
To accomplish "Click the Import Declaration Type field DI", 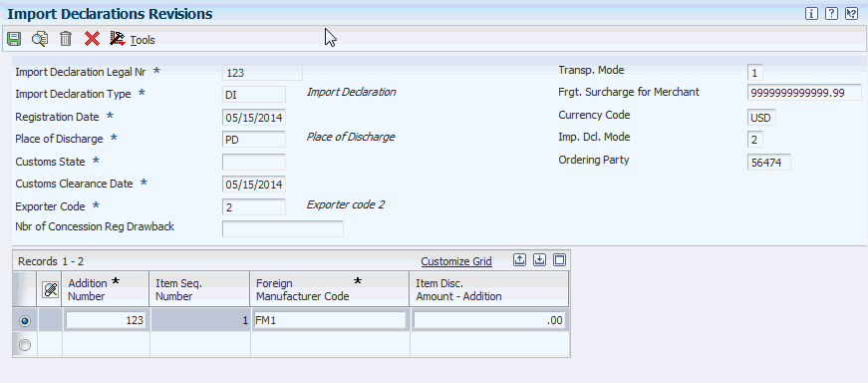I will coord(254,94).
